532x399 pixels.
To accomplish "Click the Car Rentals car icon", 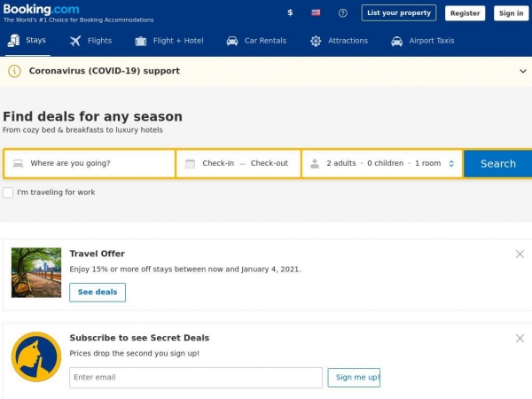I will pos(232,41).
